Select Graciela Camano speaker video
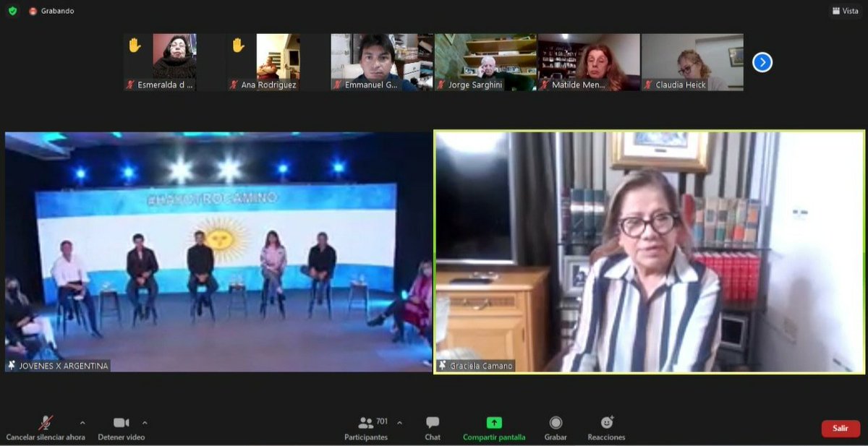The image size is (868, 446). click(x=650, y=252)
